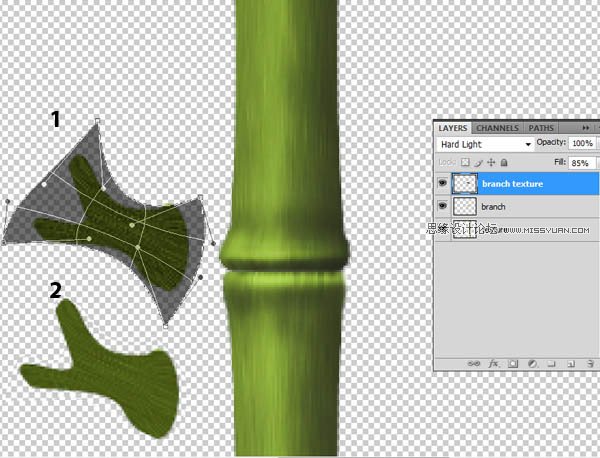Viewport: 600px width, 458px height.
Task: Lock layer position
Action: point(491,163)
